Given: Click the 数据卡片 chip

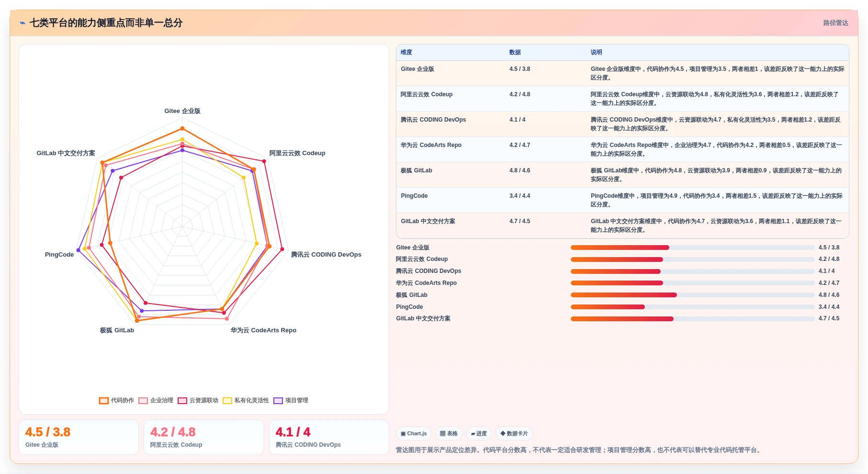Looking at the screenshot, I should (x=514, y=434).
